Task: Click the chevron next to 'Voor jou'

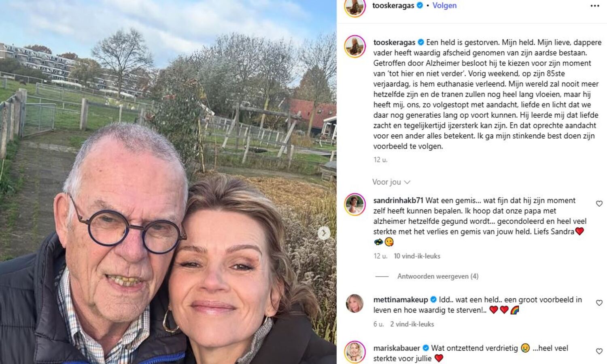Action: pos(407,182)
